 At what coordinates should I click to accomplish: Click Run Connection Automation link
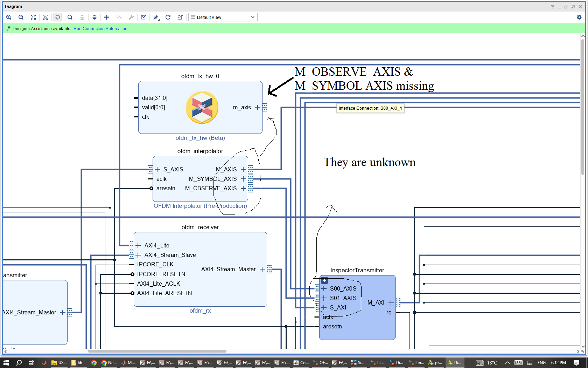pos(100,29)
